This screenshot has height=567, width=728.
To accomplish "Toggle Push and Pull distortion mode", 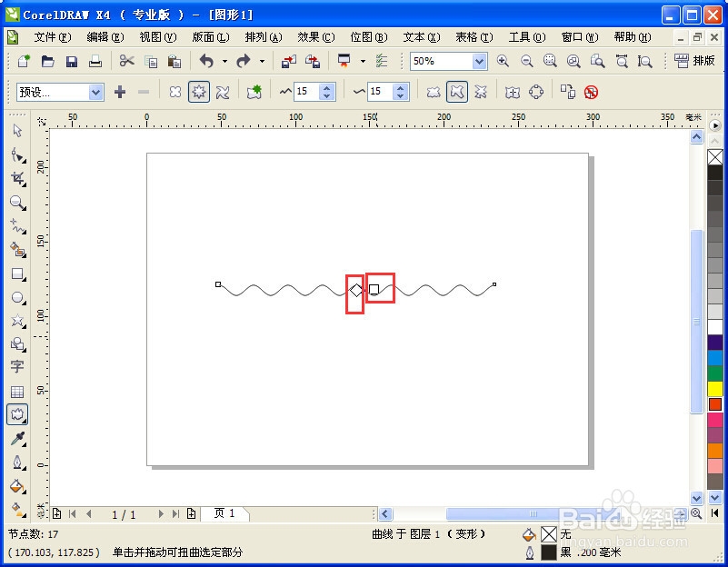I will tap(175, 91).
